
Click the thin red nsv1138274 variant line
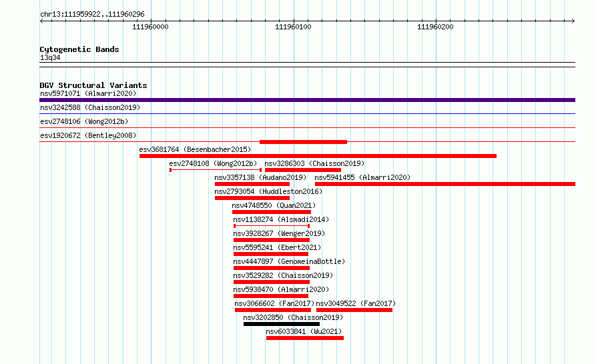(x=272, y=226)
